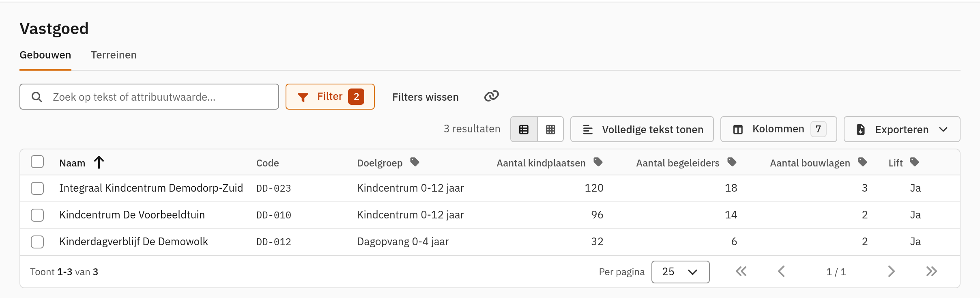The height and width of the screenshot is (298, 980).
Task: Switch to grid view icon
Action: (x=550, y=130)
